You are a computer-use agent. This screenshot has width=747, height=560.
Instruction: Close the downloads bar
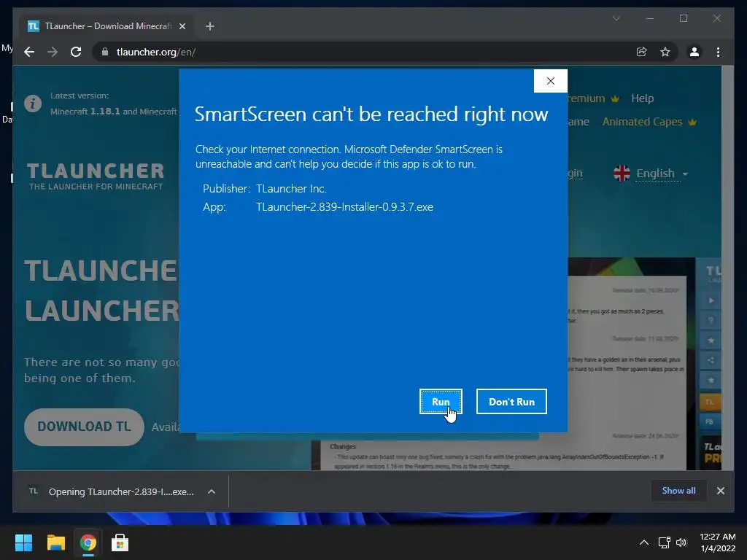(720, 491)
